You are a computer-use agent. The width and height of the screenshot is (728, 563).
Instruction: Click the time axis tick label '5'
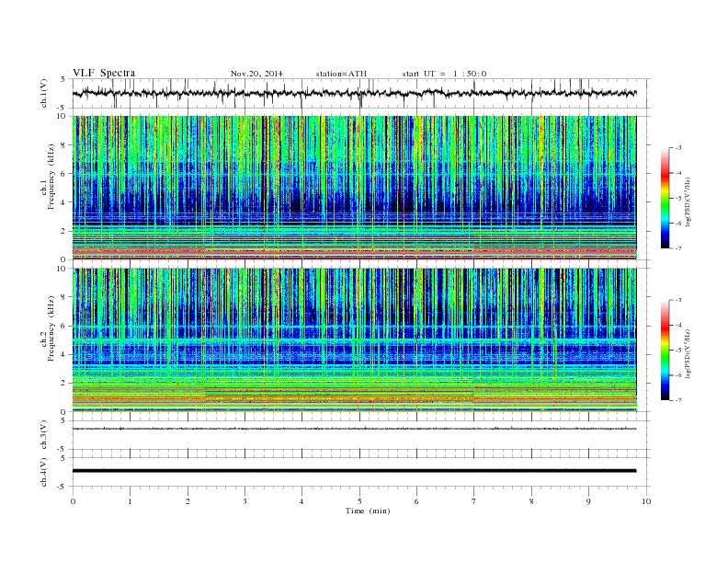point(359,501)
